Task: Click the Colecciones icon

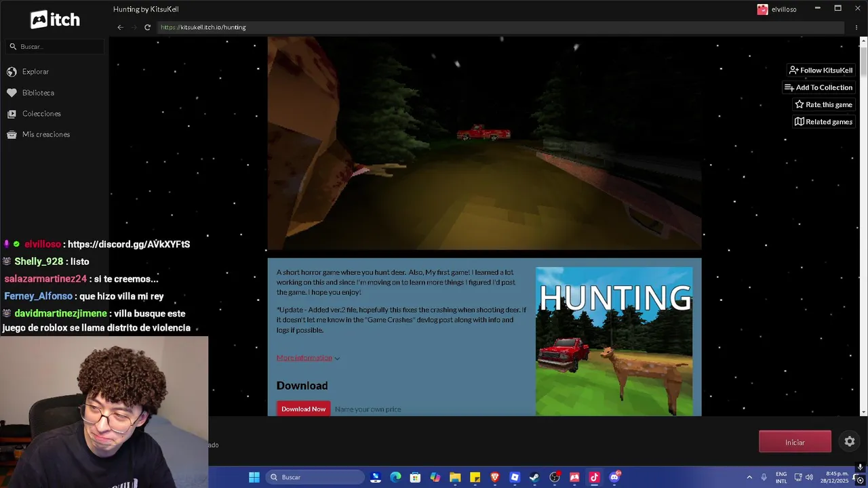Action: (12, 114)
